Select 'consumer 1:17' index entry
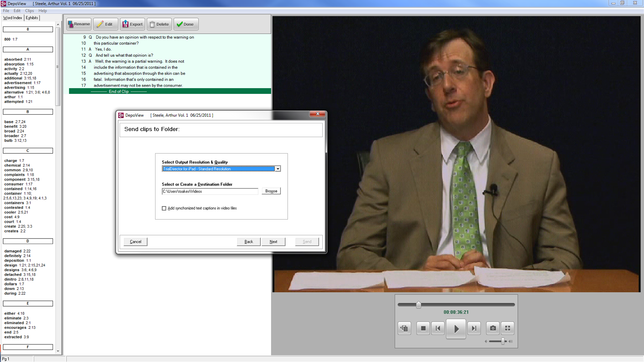This screenshot has height=362, width=644. coord(18,184)
